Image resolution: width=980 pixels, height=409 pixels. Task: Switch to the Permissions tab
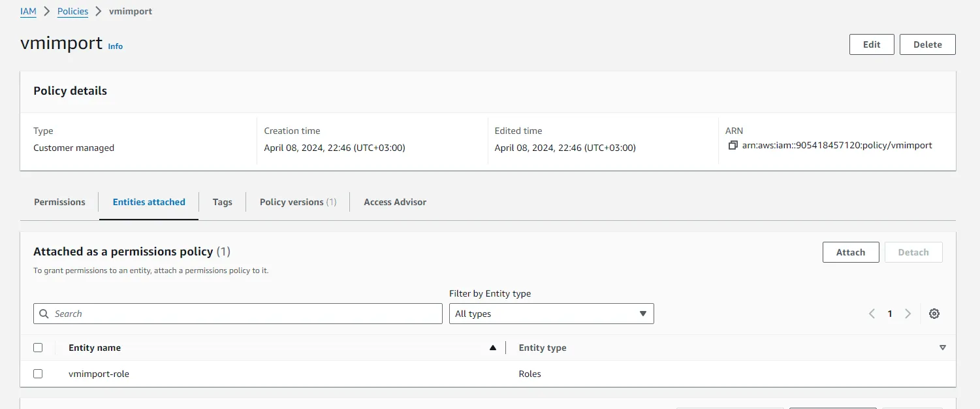(59, 202)
